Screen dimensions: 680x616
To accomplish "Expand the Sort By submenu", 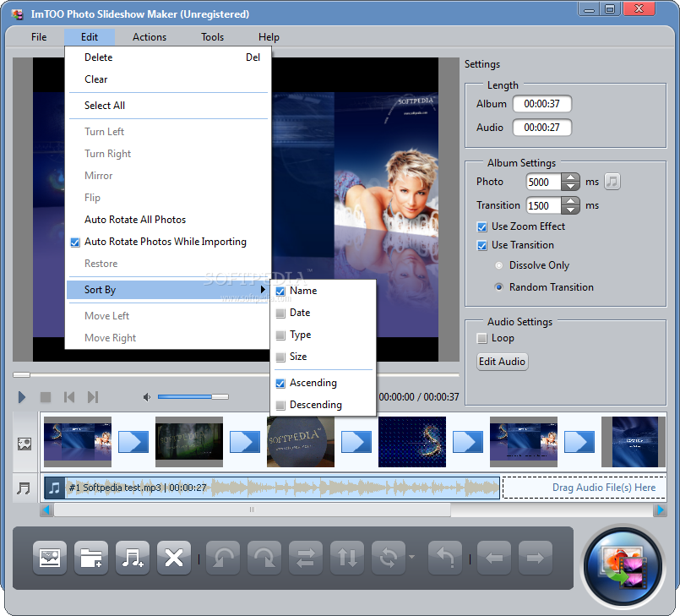I will tap(167, 290).
